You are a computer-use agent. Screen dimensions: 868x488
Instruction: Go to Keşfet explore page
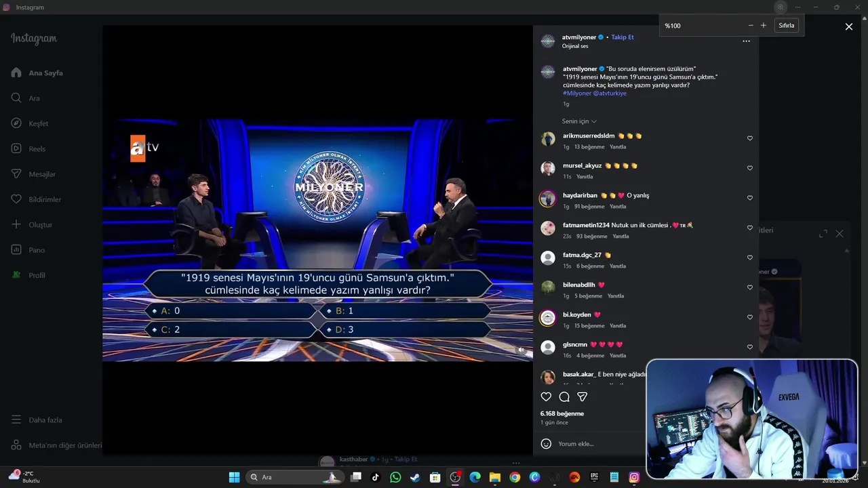pyautogui.click(x=30, y=123)
